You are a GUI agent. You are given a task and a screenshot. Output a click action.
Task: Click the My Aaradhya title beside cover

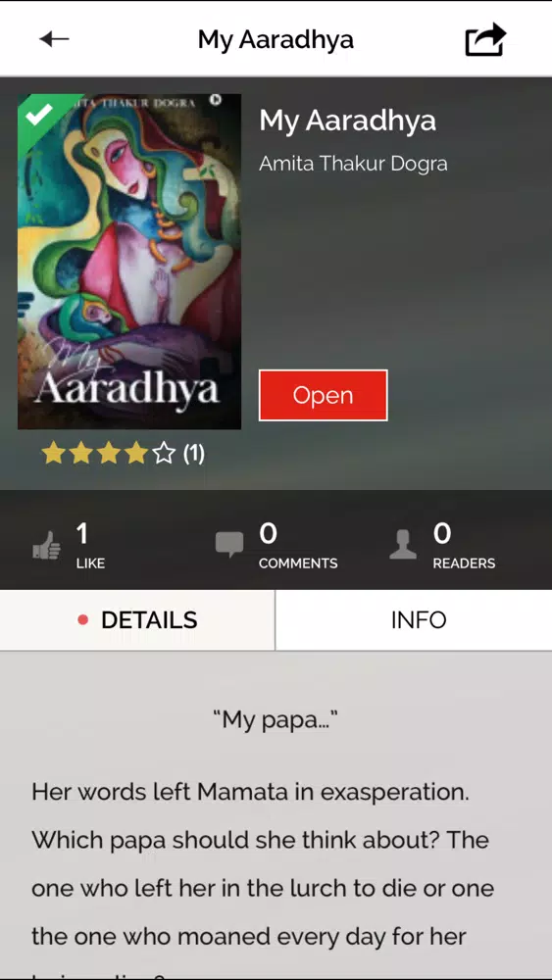click(348, 121)
